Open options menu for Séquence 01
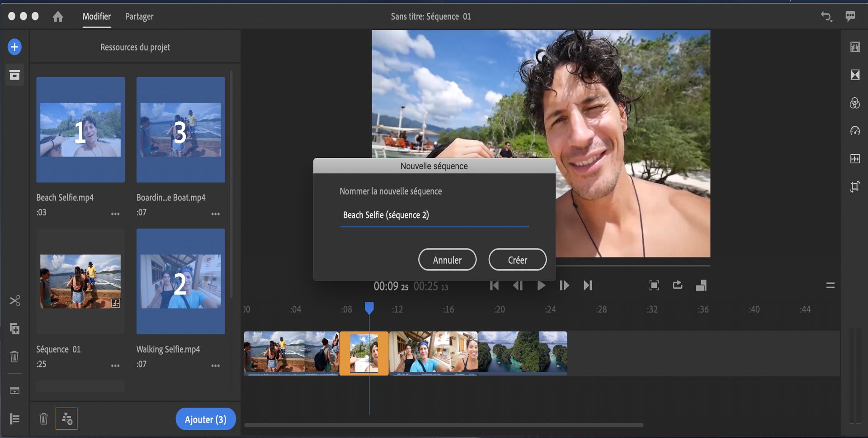Viewport: 868px width, 438px height. [115, 365]
